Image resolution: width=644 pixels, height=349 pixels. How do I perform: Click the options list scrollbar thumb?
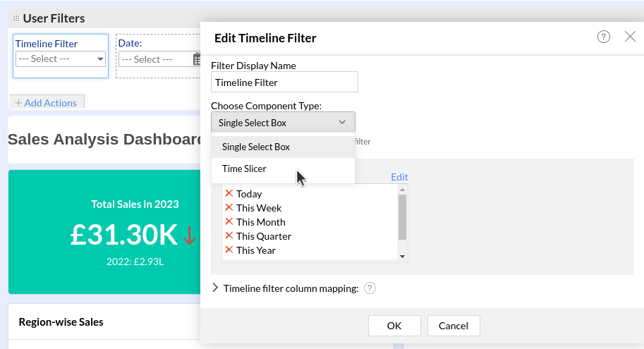point(403,216)
